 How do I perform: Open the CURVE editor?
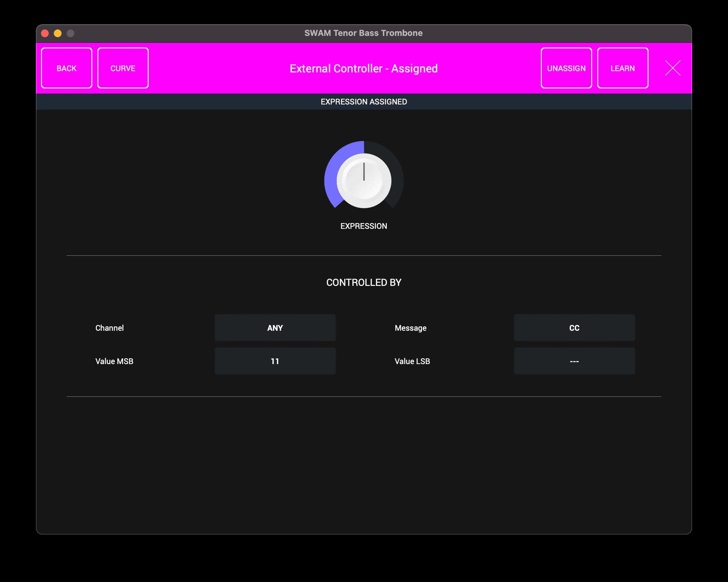pyautogui.click(x=123, y=68)
